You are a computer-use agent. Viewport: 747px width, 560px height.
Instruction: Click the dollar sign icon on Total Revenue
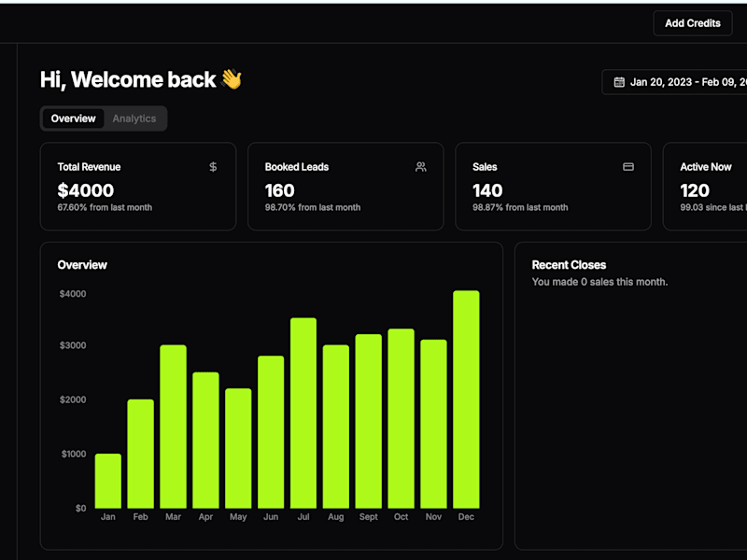point(213,167)
